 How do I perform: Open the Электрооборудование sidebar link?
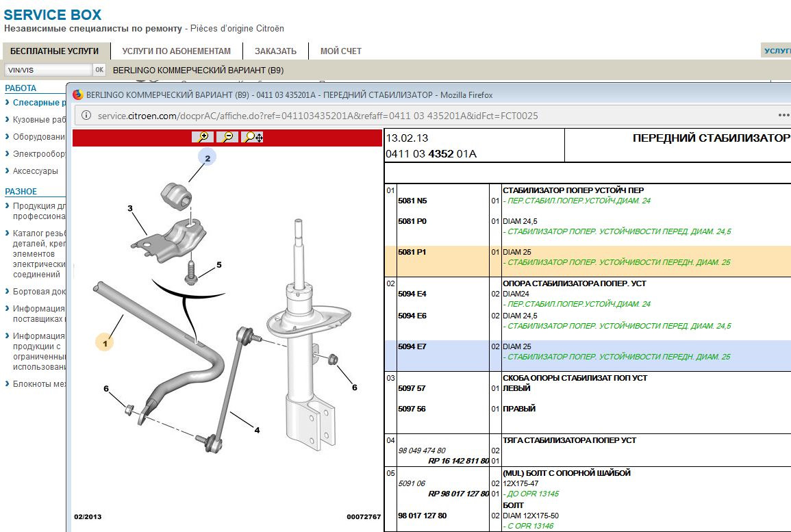[x=39, y=154]
